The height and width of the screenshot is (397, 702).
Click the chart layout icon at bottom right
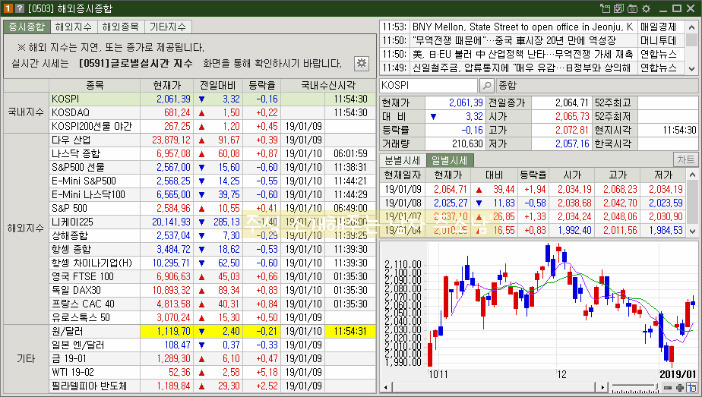click(692, 388)
